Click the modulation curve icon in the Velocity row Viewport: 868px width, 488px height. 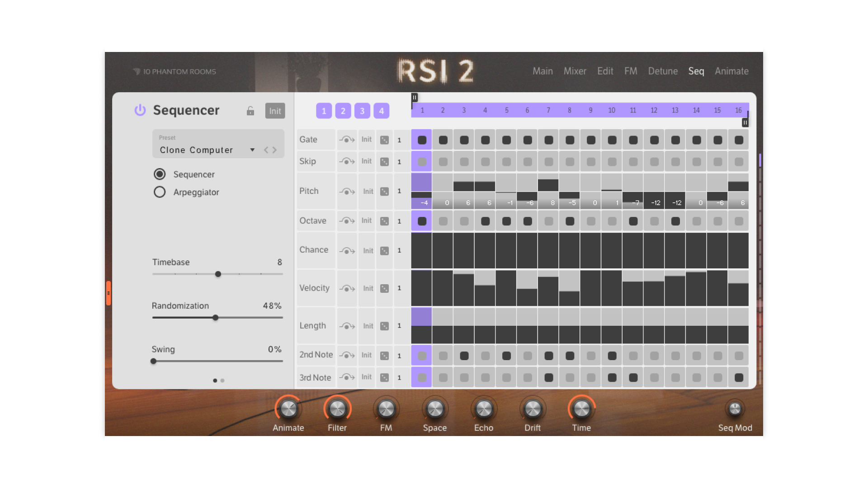tap(347, 288)
